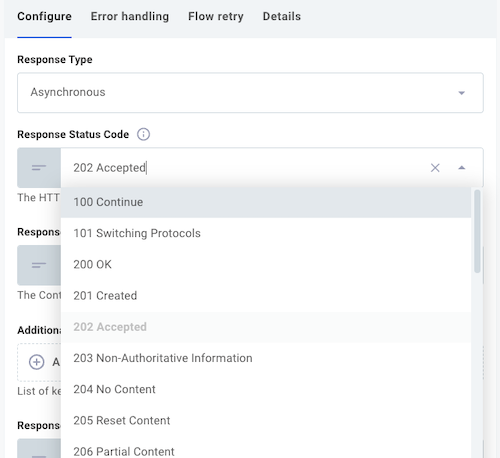Viewport: 500px width, 458px height.
Task: Clear the 202 Accepted status code value
Action: pos(435,168)
